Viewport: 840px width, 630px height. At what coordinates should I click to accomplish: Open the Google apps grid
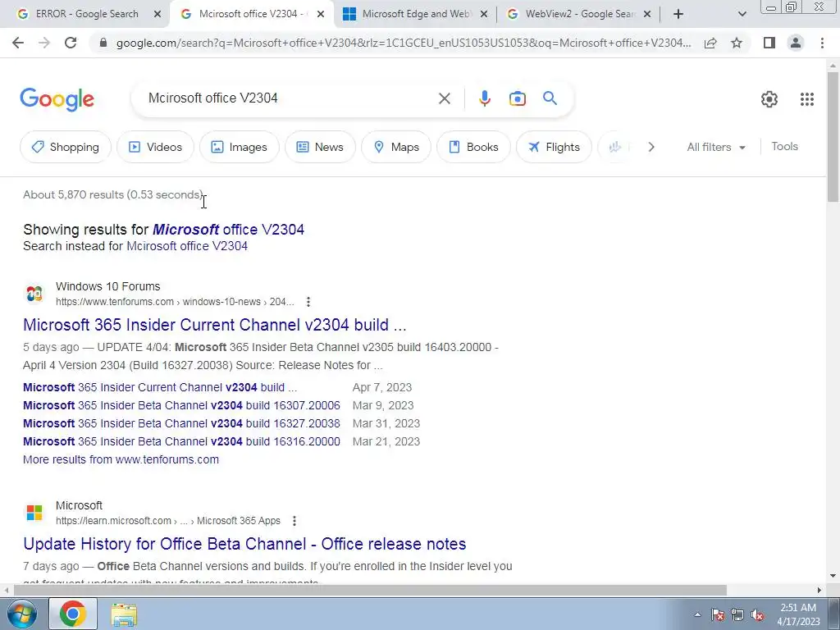(807, 99)
